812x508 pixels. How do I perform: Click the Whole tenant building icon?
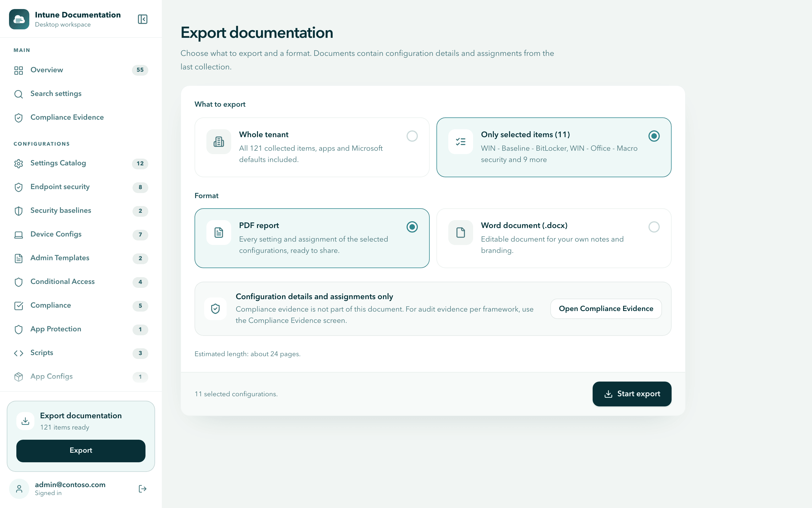[x=219, y=142]
